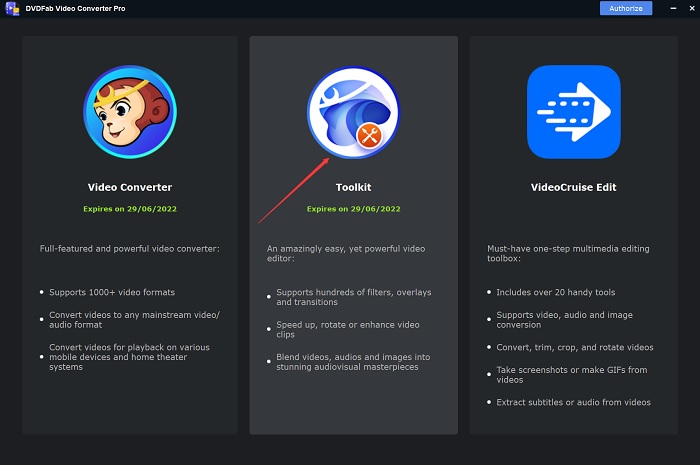Select the Video Converter title

(x=130, y=187)
